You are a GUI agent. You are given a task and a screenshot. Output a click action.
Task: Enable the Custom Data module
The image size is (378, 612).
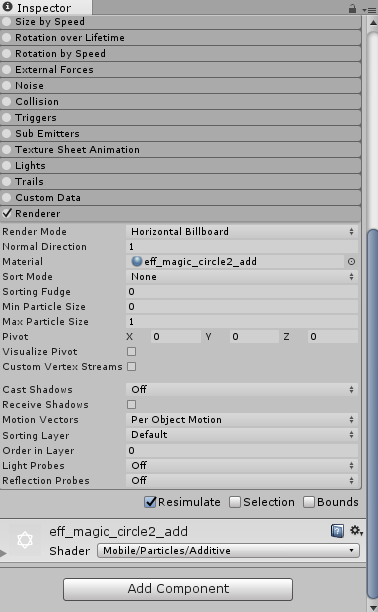point(7,198)
